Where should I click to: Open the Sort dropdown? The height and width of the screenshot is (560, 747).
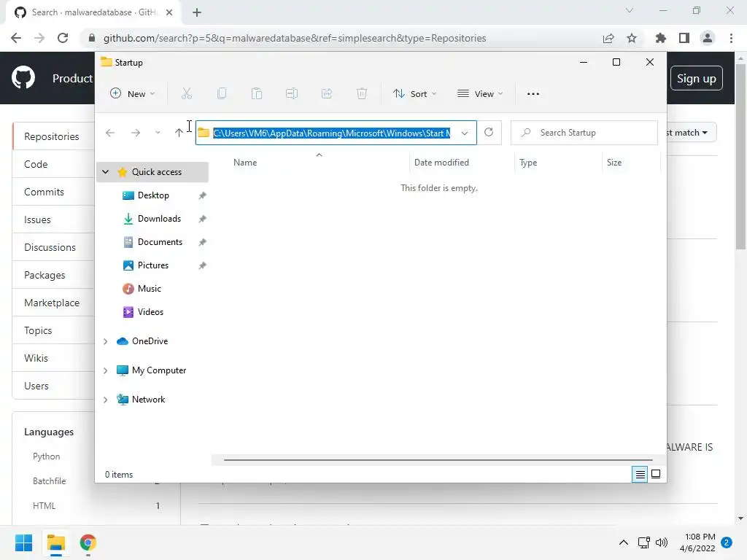point(414,94)
